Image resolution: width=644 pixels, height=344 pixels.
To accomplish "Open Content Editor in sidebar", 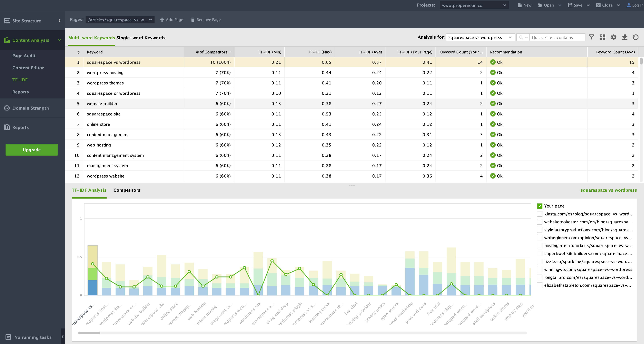I will pyautogui.click(x=28, y=68).
